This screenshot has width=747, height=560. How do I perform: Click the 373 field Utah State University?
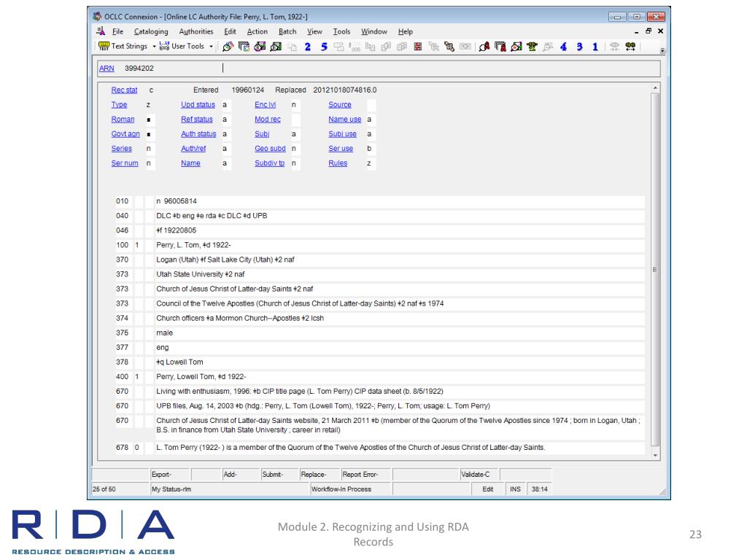tap(399, 274)
